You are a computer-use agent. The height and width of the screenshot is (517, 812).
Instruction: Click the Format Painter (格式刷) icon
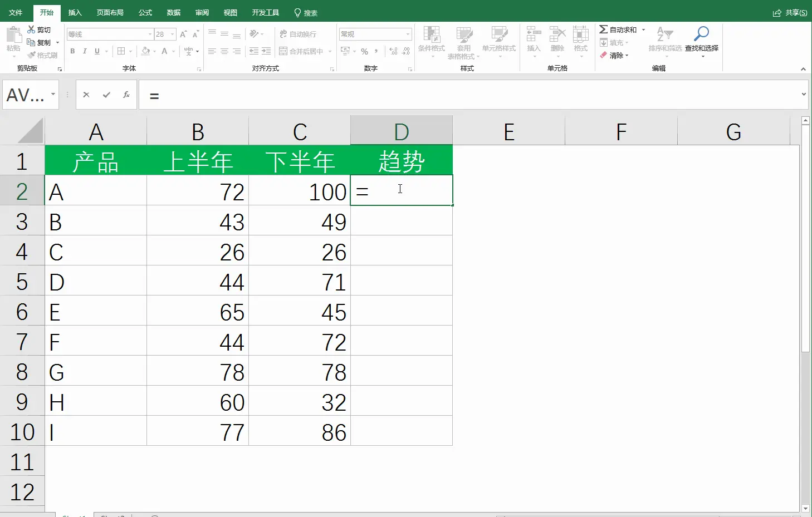click(31, 55)
